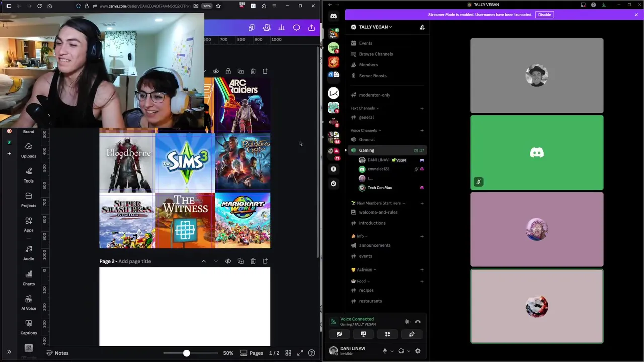Click the Canva collaborators add-people icon
644x362 pixels.
[267, 28]
